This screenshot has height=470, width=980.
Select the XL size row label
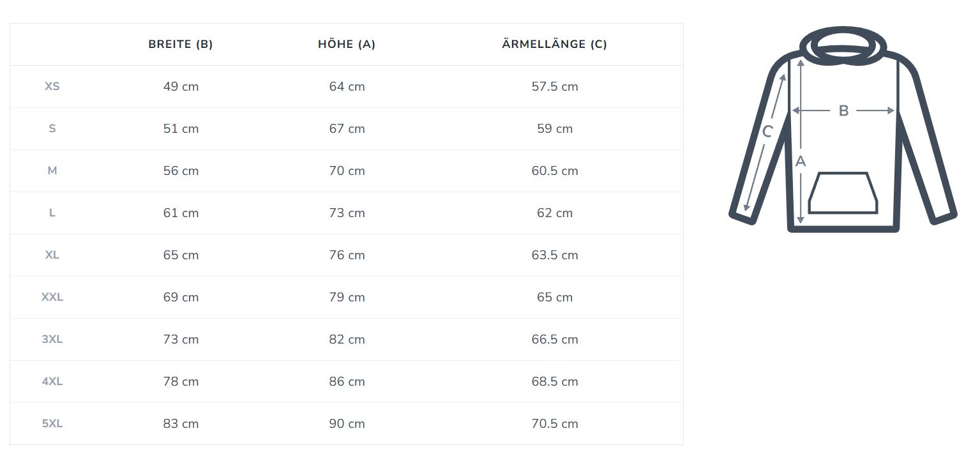[52, 255]
